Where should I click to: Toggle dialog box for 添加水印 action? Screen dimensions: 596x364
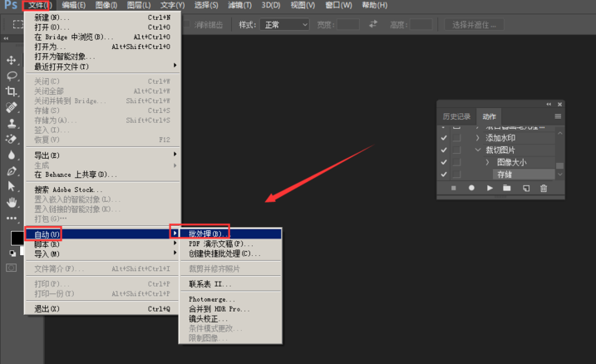[456, 138]
